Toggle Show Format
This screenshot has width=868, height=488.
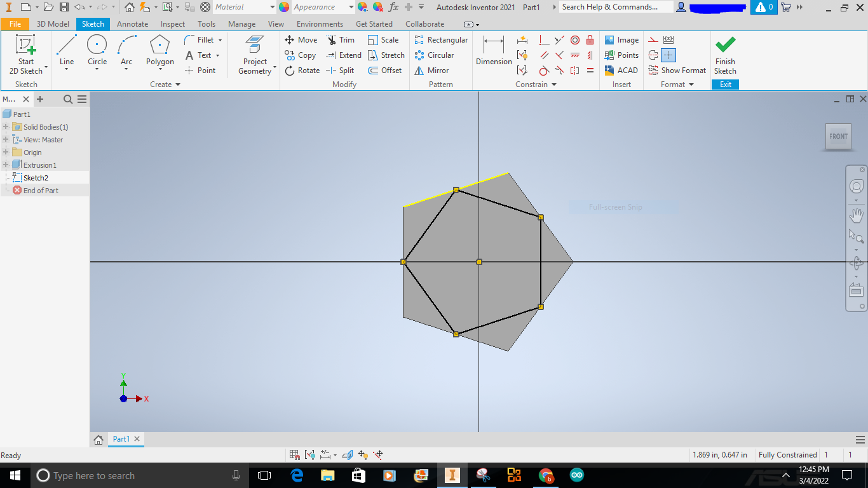pos(677,71)
